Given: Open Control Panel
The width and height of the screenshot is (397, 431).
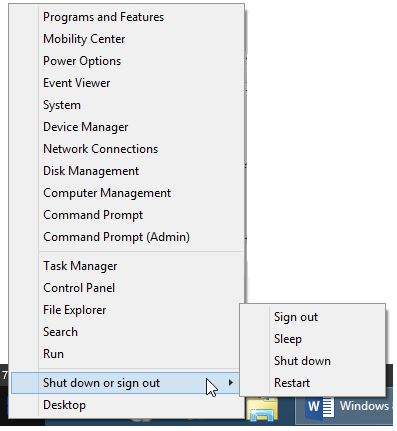Looking at the screenshot, I should (79, 288).
